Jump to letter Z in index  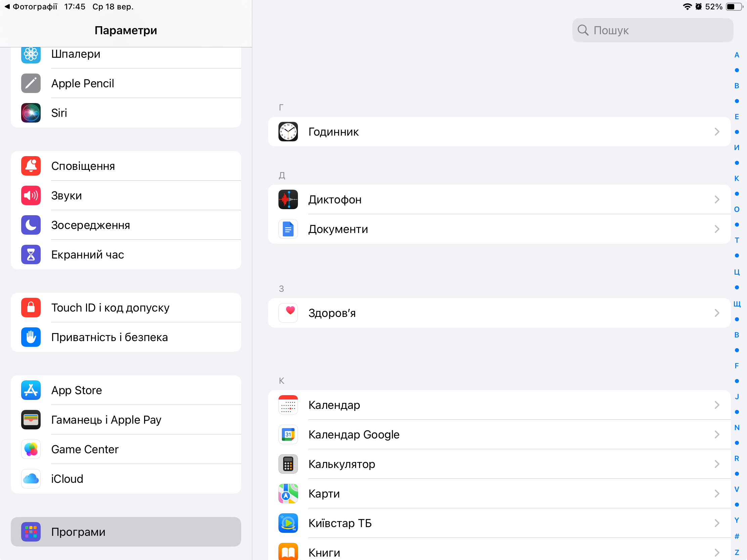point(737,553)
